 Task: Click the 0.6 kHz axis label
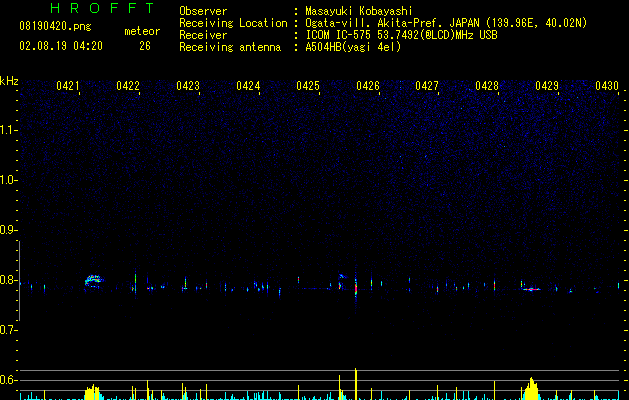[x=8, y=380]
